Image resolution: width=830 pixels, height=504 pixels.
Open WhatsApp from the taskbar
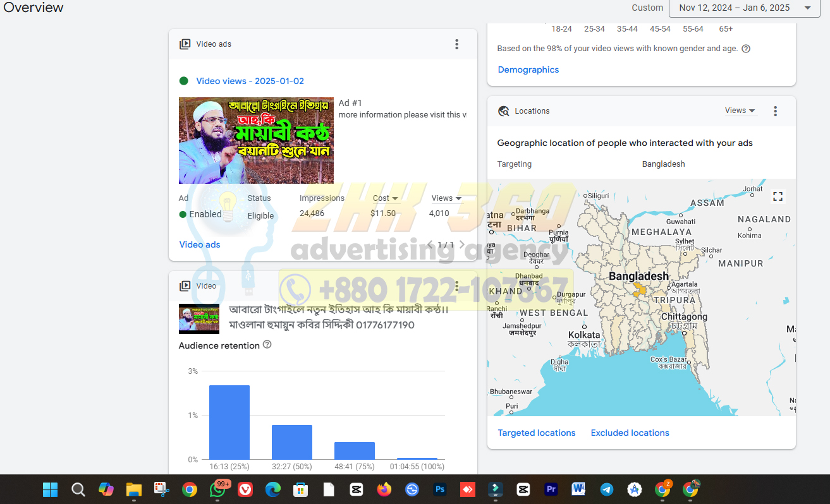(217, 489)
